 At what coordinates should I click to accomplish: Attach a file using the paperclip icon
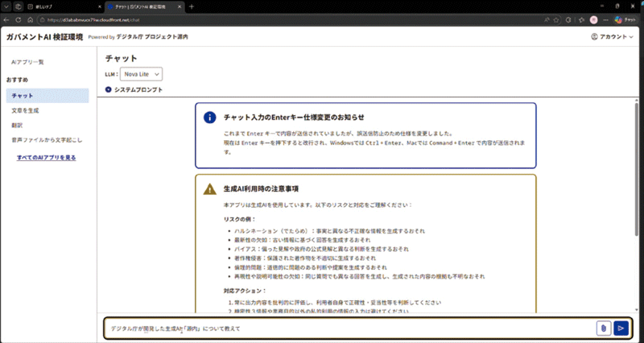604,329
